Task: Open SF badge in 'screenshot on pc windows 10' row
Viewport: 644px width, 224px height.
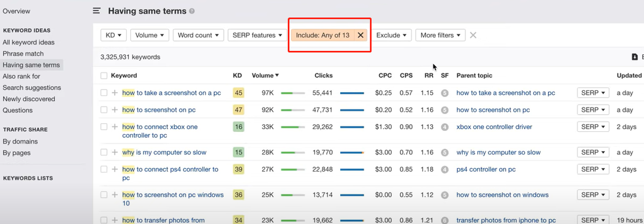Action: point(444,196)
